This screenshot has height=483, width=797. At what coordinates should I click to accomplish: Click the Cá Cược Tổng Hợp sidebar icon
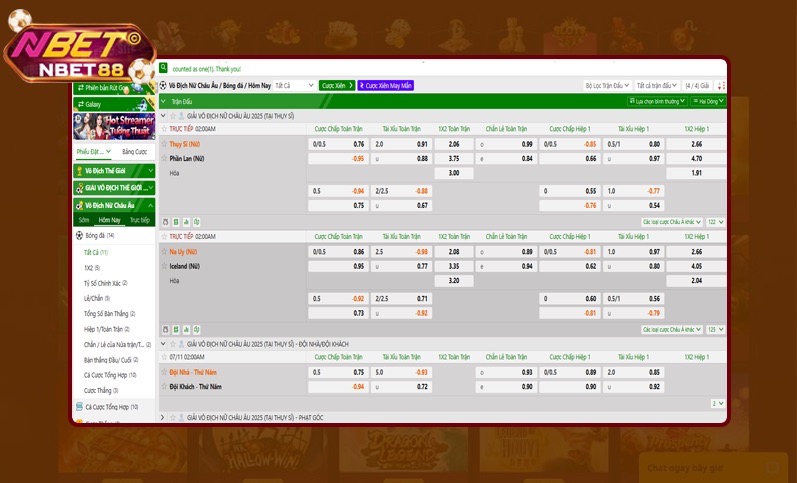pyautogui.click(x=79, y=407)
